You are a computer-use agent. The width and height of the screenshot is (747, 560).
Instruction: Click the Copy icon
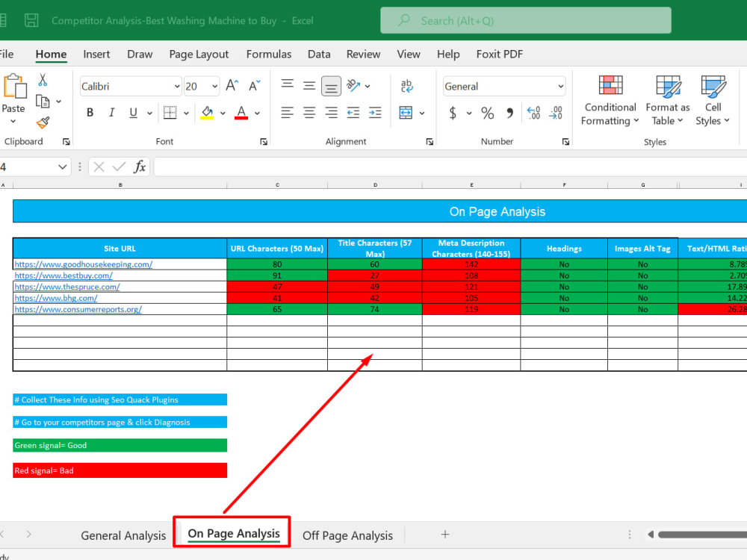[43, 101]
